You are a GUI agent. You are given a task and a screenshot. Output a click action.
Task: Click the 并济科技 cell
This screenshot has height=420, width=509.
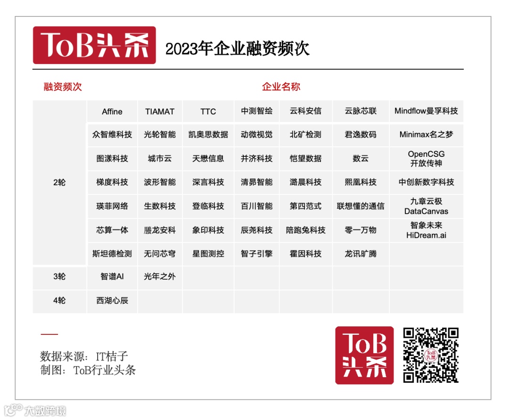256,159
